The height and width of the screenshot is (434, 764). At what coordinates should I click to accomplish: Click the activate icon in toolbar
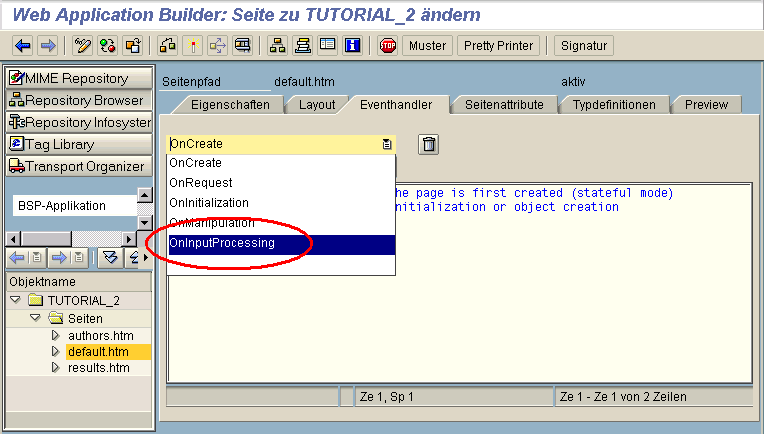pyautogui.click(x=192, y=46)
